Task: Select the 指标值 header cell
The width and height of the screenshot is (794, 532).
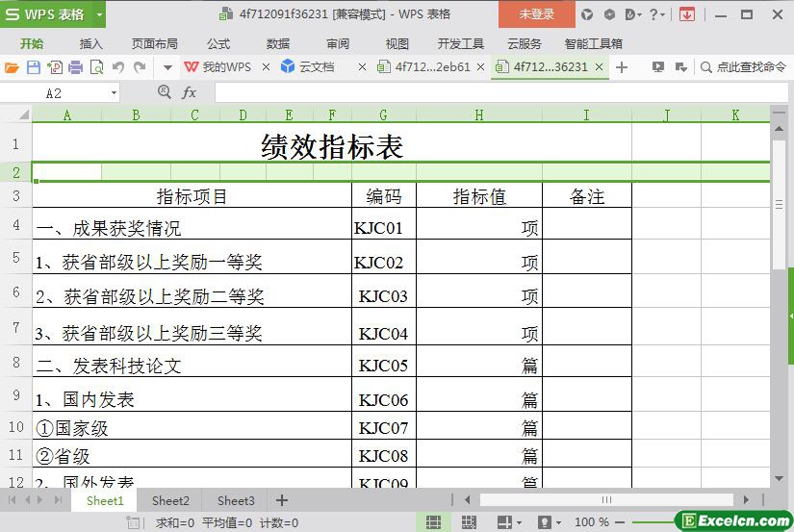Action: click(x=479, y=195)
